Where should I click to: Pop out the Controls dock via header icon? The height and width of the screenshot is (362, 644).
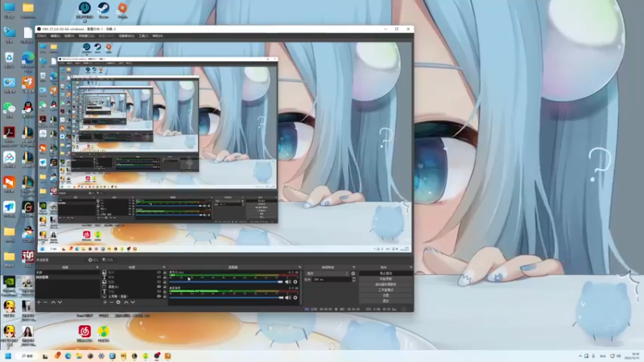[411, 267]
